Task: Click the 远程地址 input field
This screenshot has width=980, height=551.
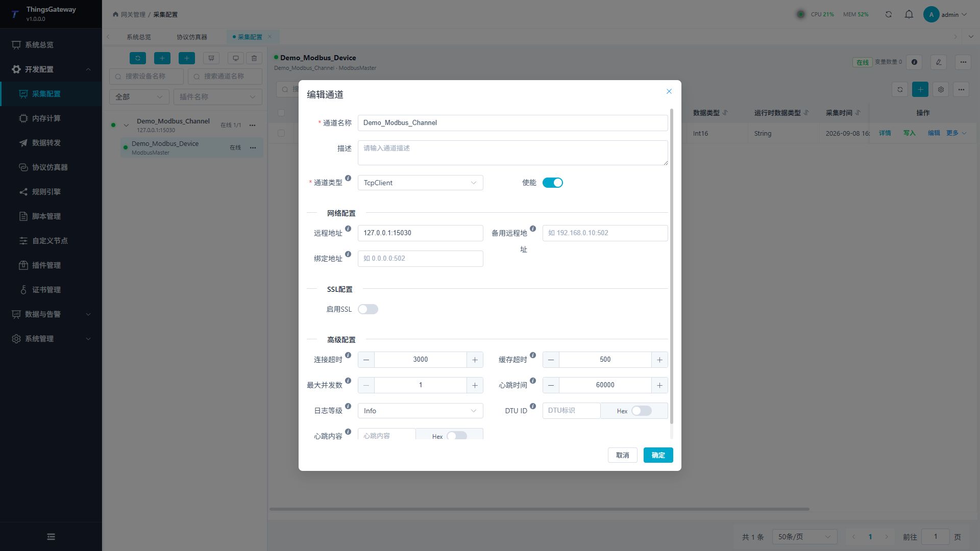Action: point(420,233)
